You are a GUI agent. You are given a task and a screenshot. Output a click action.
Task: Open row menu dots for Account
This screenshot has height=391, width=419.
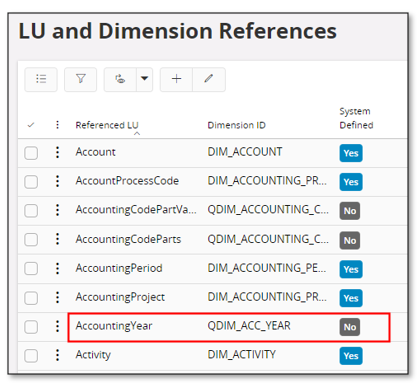(57, 152)
